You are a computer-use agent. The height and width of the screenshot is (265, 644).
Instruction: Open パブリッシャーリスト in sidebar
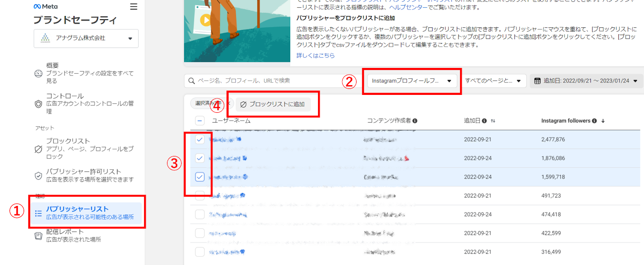(x=86, y=213)
